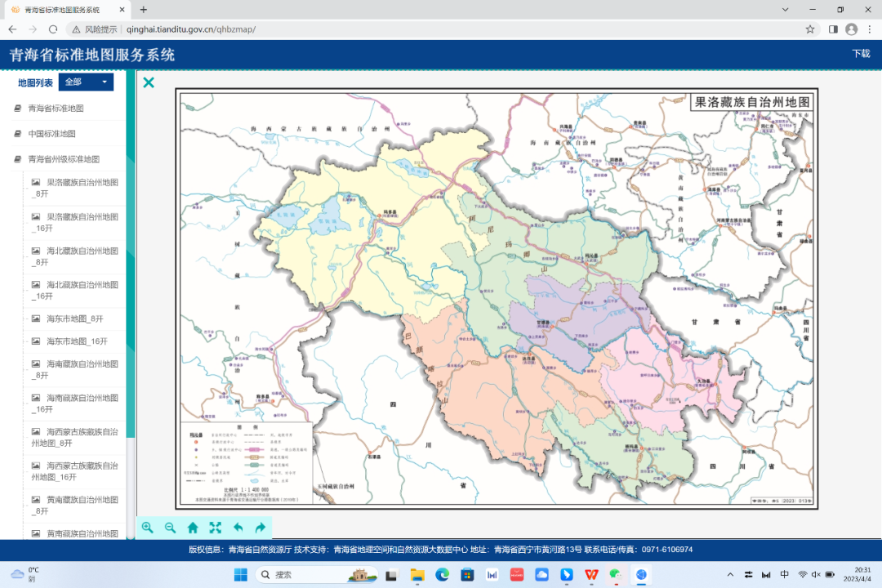Click the map list vertical scrollbar
Viewport: 882px width, 588px height.
tap(131, 253)
